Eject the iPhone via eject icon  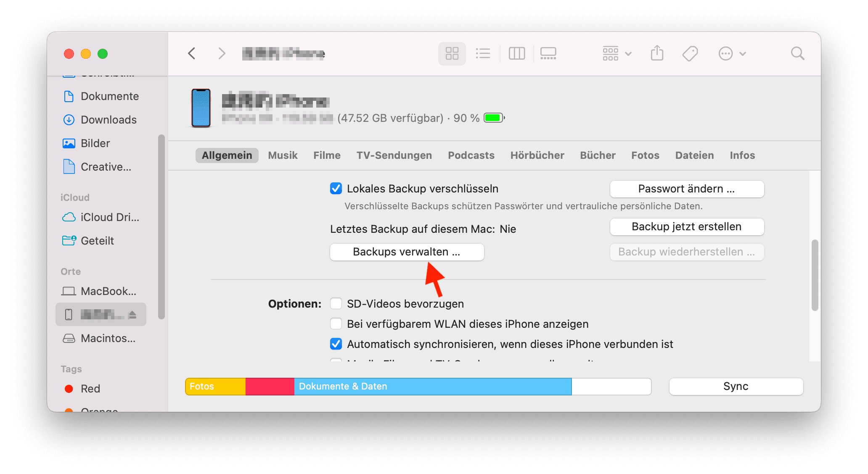coord(132,314)
